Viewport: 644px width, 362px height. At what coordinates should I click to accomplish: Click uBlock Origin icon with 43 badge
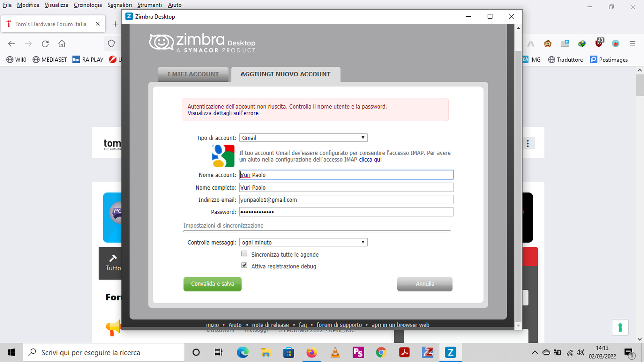tap(599, 43)
